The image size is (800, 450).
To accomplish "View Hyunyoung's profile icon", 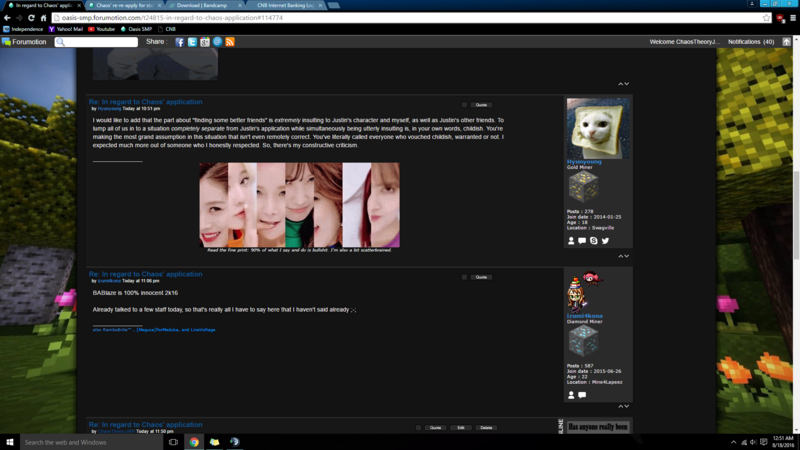I will [571, 241].
